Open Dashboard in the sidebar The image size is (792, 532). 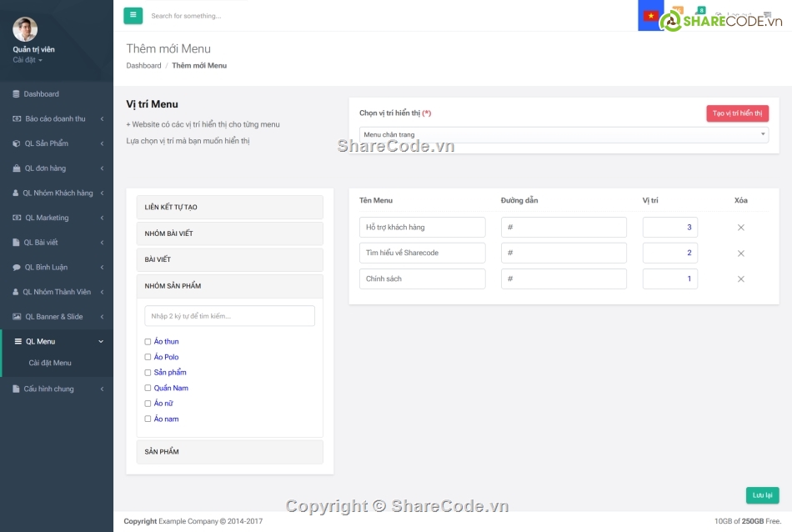click(57, 94)
